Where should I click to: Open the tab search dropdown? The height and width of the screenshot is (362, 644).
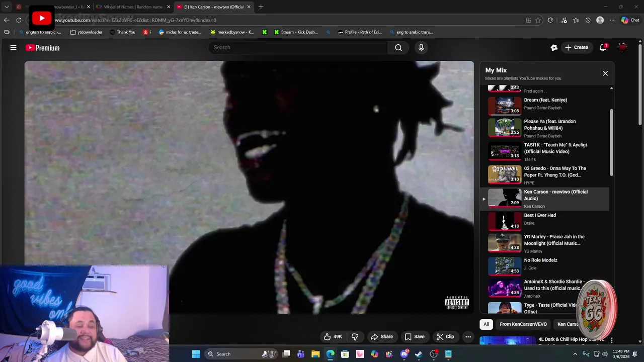7,7
